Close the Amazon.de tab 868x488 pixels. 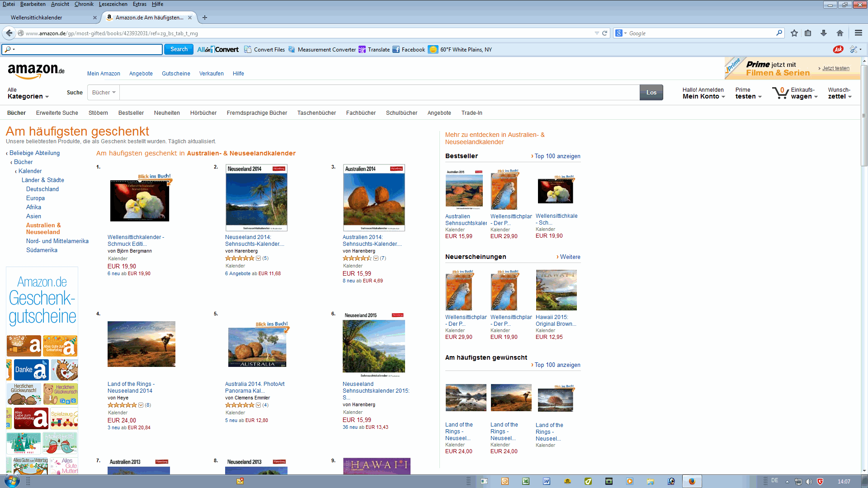[x=190, y=18]
